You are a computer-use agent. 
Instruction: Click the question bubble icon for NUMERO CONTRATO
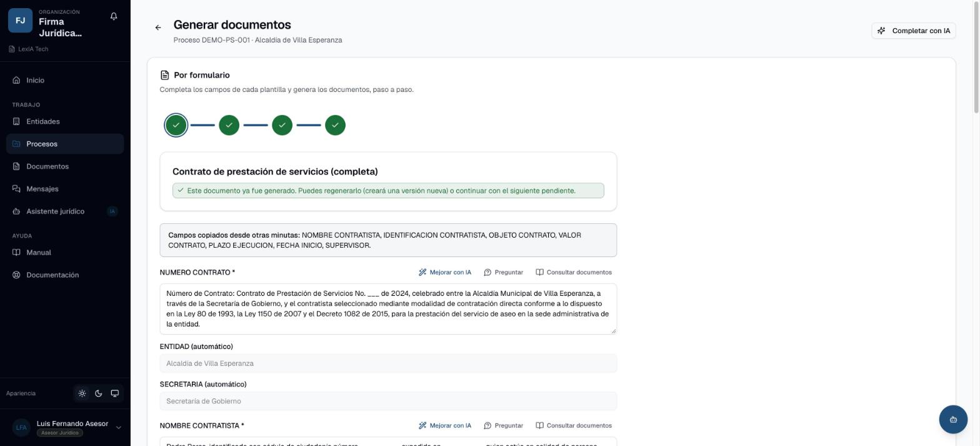tap(487, 273)
